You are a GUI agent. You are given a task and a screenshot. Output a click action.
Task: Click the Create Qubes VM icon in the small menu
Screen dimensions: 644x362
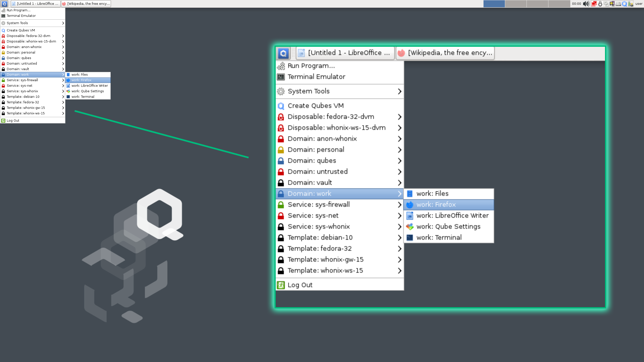point(3,30)
